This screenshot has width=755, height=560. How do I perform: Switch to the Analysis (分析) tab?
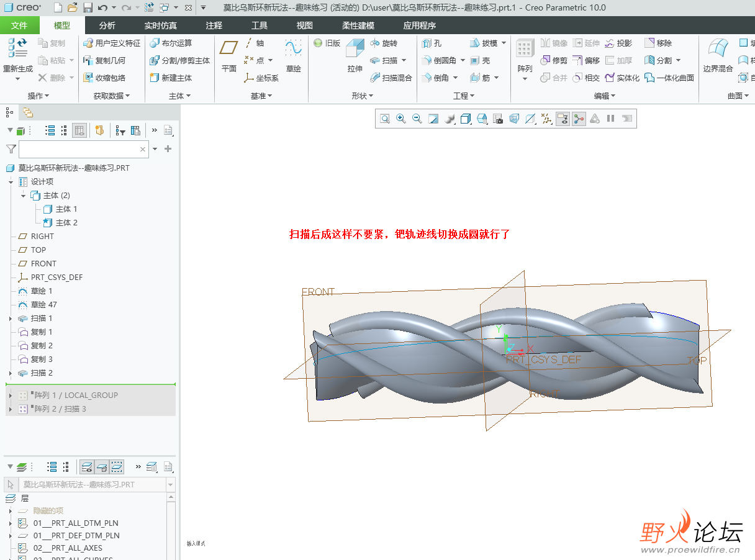pyautogui.click(x=107, y=25)
